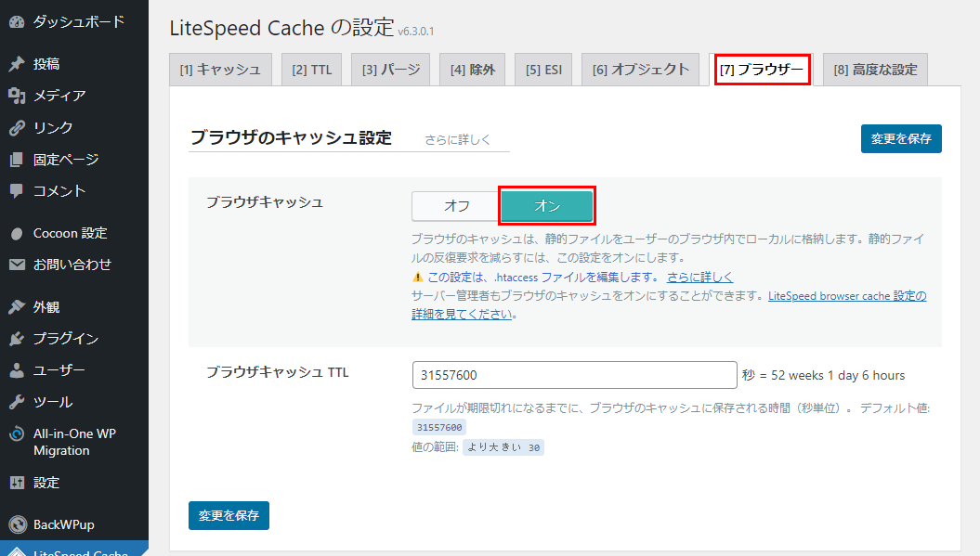Click the Dashboard gauge icon in sidebar
This screenshot has width=980, height=556.
17,21
